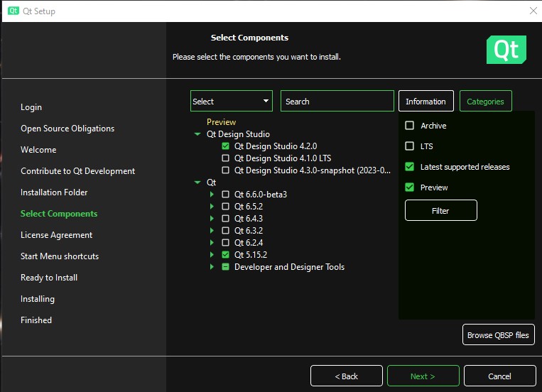Go to the previous page with Back

[347, 376]
